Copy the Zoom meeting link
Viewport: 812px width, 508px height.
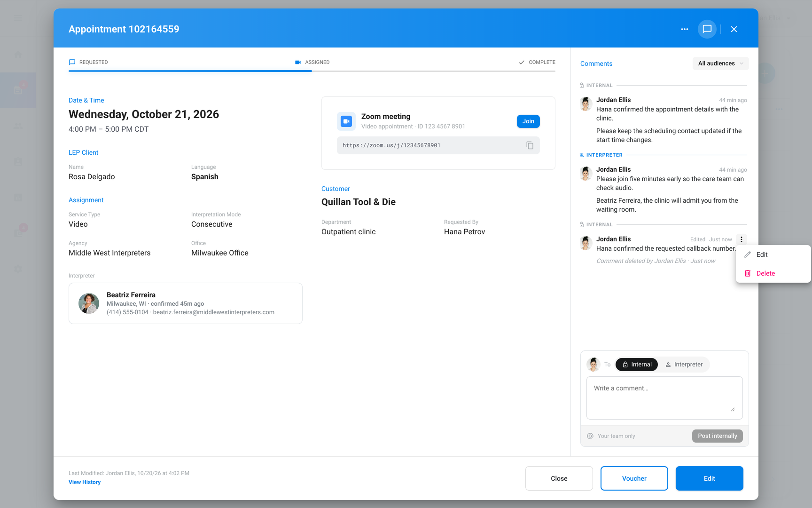click(530, 145)
